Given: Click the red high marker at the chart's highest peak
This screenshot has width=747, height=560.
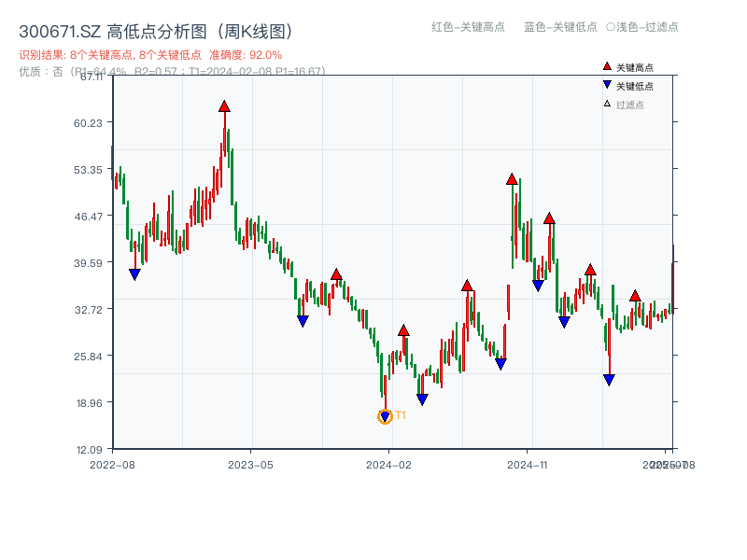Looking at the screenshot, I should (224, 106).
